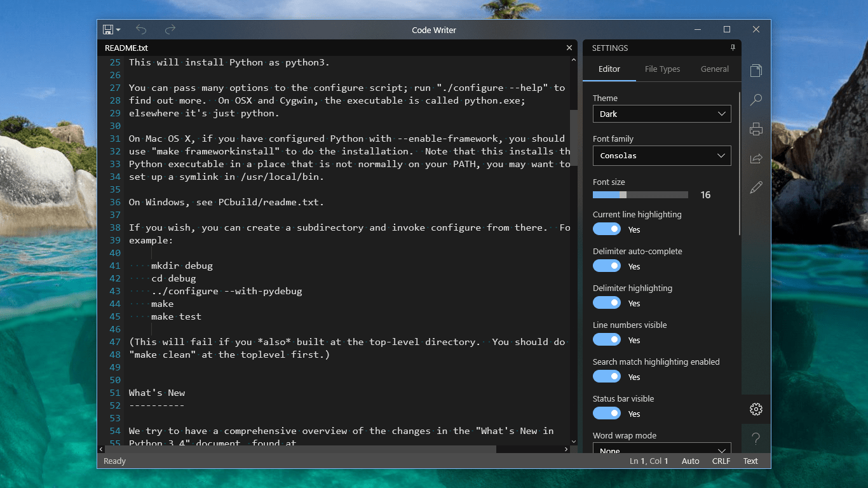The image size is (868, 488).
Task: Click the Share icon in sidebar
Action: pyautogui.click(x=756, y=158)
